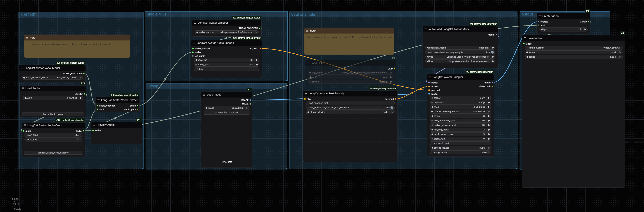
Task: Click the icon beside LongCat Avatar Audio Encode title
Action: point(194,43)
